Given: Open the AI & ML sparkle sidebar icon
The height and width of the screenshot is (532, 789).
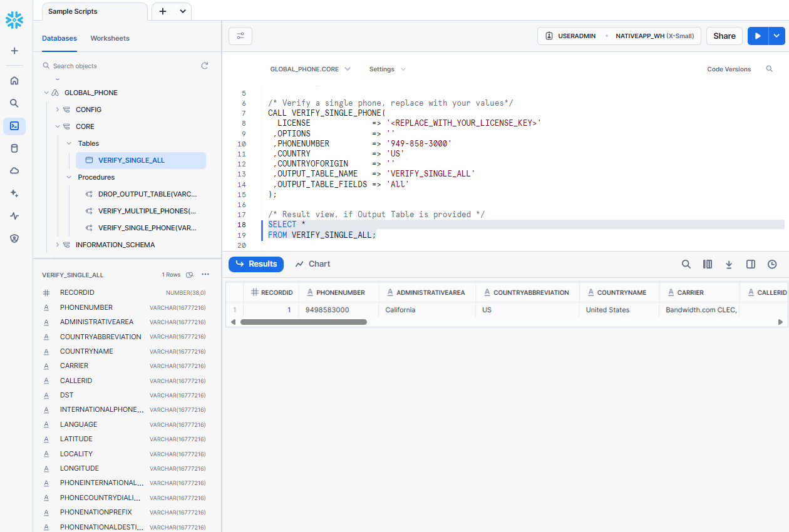Looking at the screenshot, I should [x=14, y=193].
